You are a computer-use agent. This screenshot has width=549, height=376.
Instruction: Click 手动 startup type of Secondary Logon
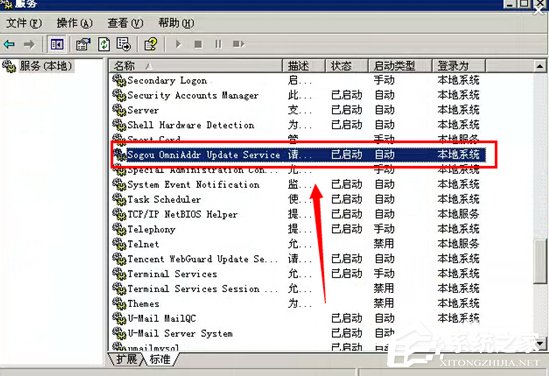point(384,81)
